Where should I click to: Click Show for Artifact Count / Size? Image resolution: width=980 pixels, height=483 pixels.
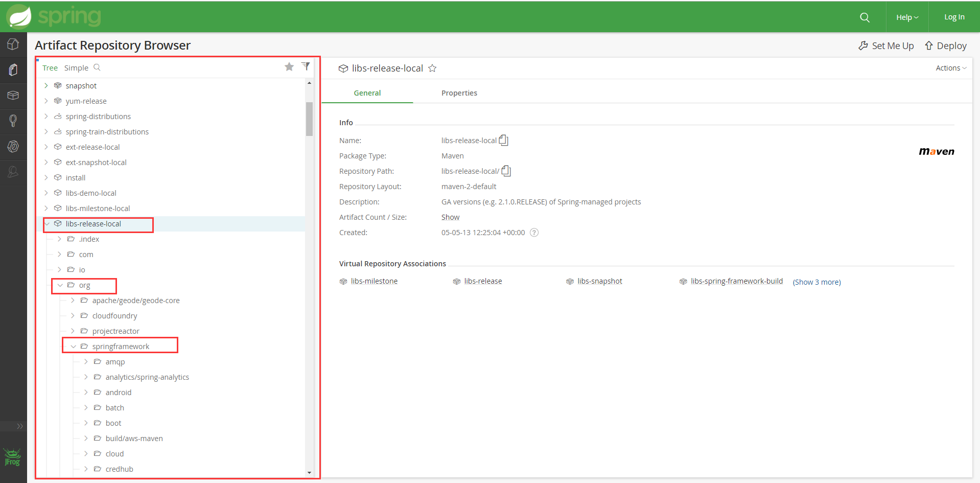(450, 217)
